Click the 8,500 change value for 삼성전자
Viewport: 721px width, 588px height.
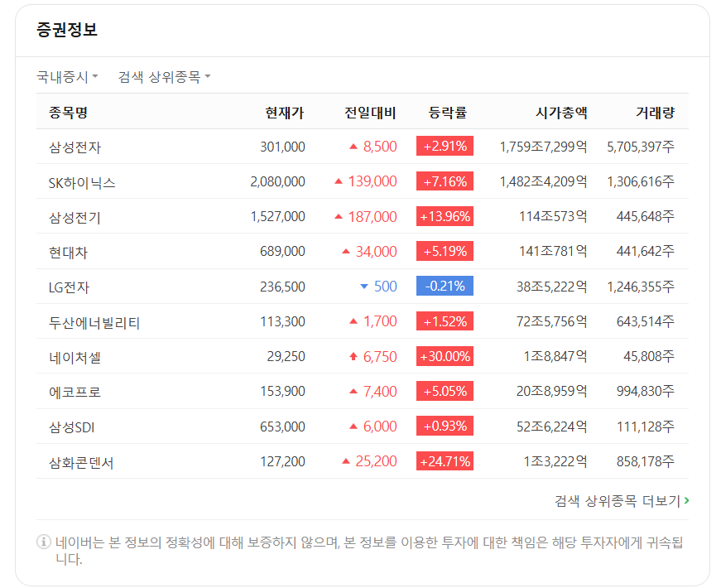380,147
